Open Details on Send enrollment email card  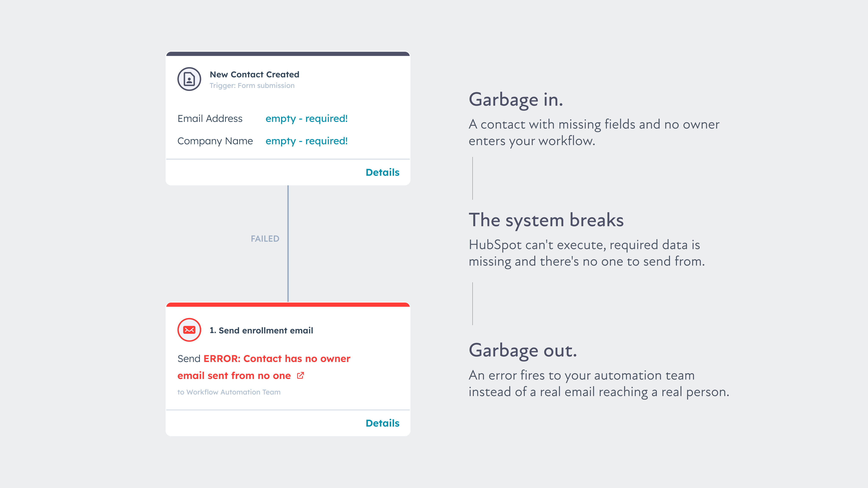(x=383, y=423)
